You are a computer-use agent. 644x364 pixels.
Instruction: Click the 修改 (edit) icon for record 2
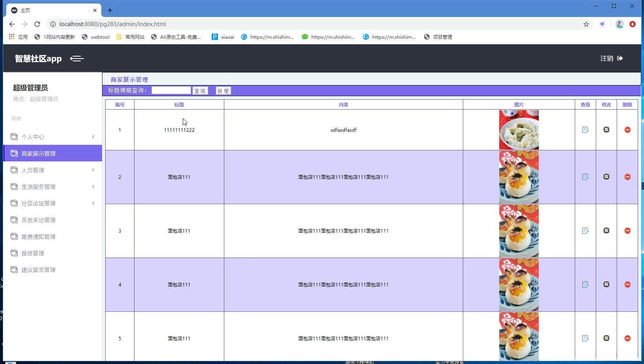tap(606, 176)
